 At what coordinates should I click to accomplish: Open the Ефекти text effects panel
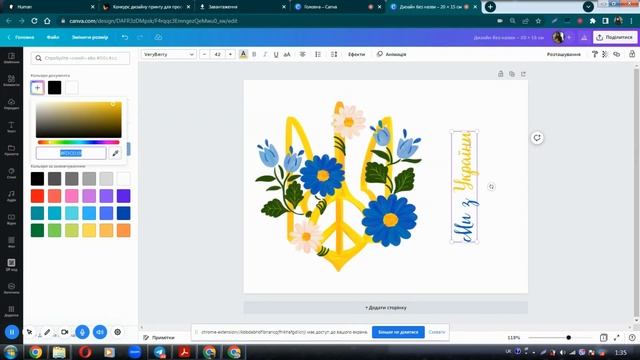(x=356, y=54)
